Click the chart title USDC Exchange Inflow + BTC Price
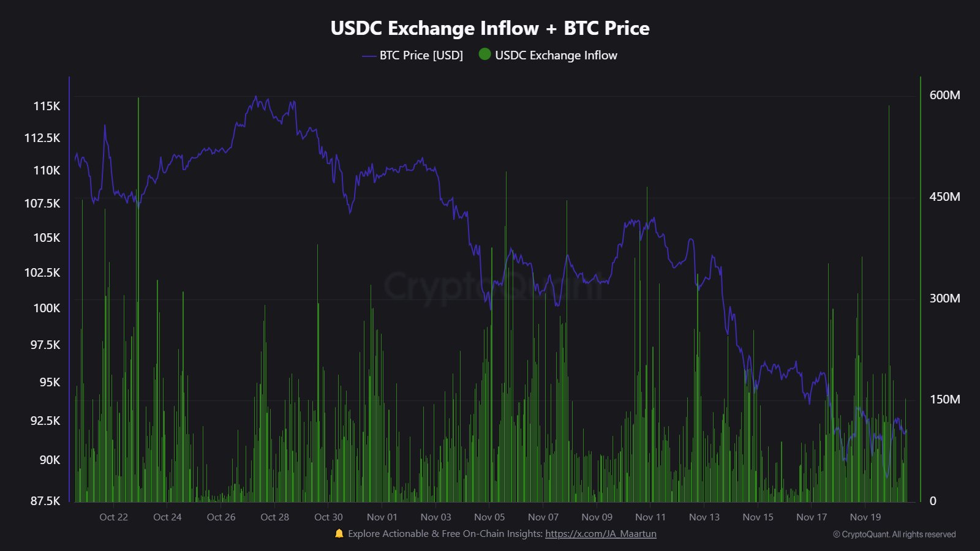This screenshot has width=980, height=551. pyautogui.click(x=489, y=28)
